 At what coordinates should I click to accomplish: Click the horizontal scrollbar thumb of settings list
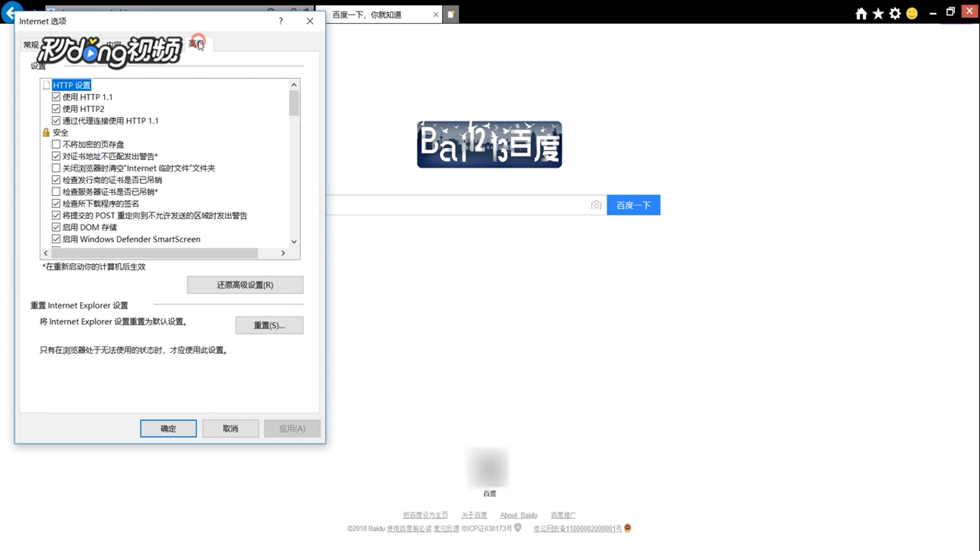pyautogui.click(x=154, y=253)
